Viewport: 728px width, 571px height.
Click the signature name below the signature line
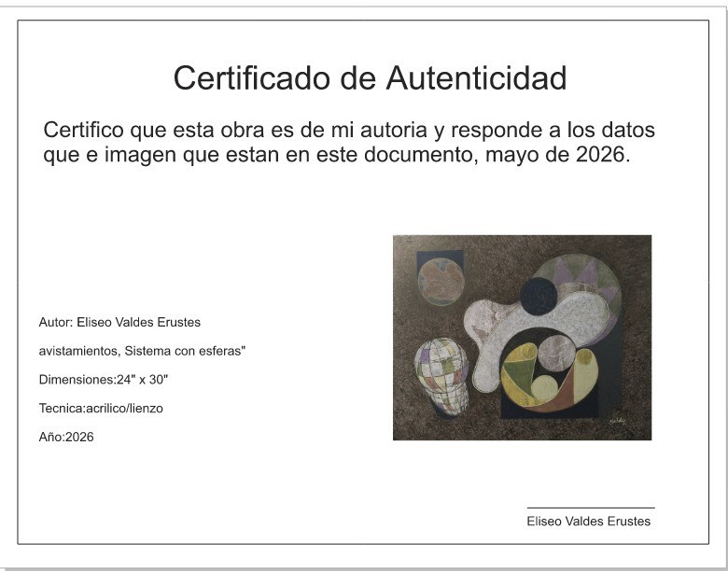588,522
